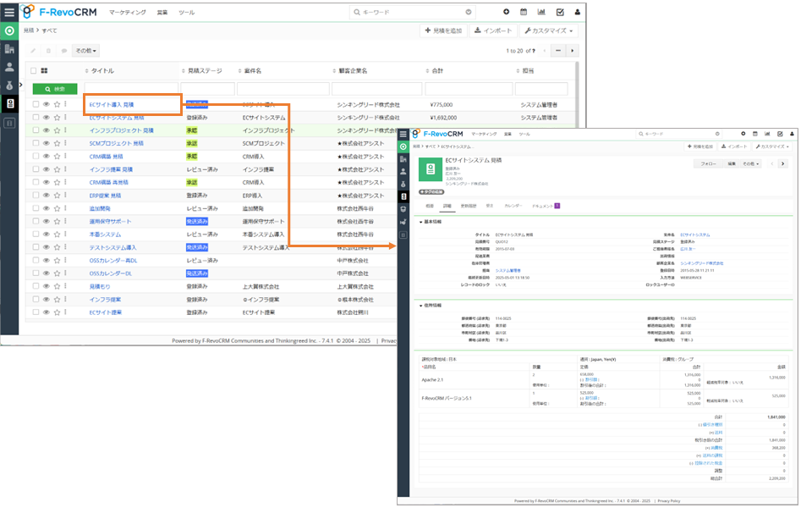Select quotes icon in list window sidebar

pos(9,103)
